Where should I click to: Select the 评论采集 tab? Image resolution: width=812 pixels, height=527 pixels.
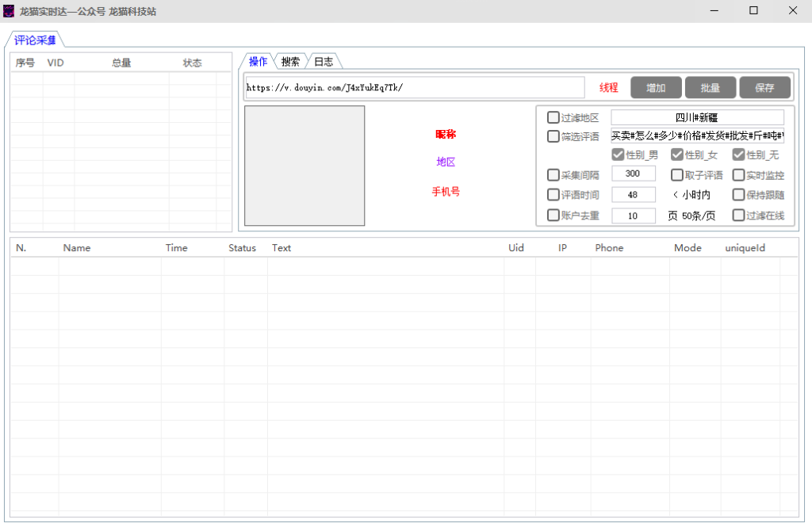(x=35, y=40)
